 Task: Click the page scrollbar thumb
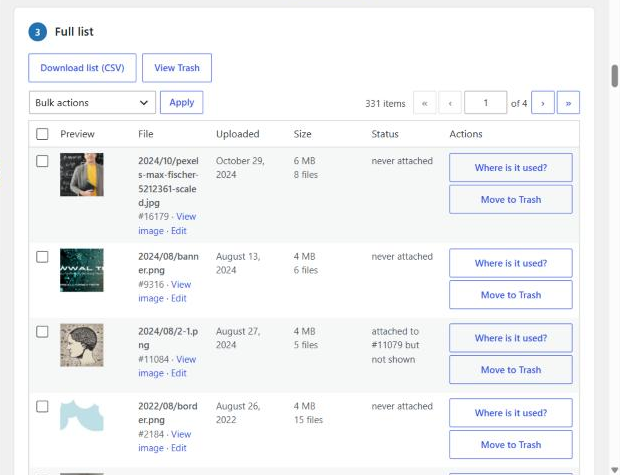tap(614, 76)
